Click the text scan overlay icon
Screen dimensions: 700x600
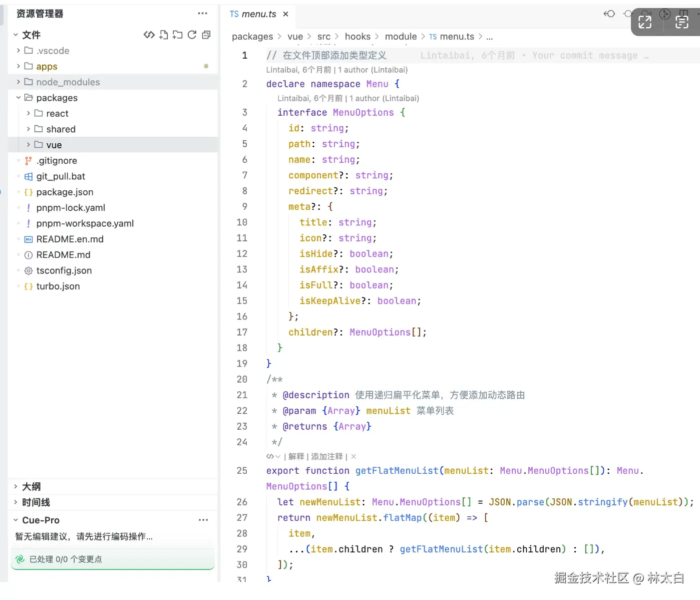tap(681, 22)
